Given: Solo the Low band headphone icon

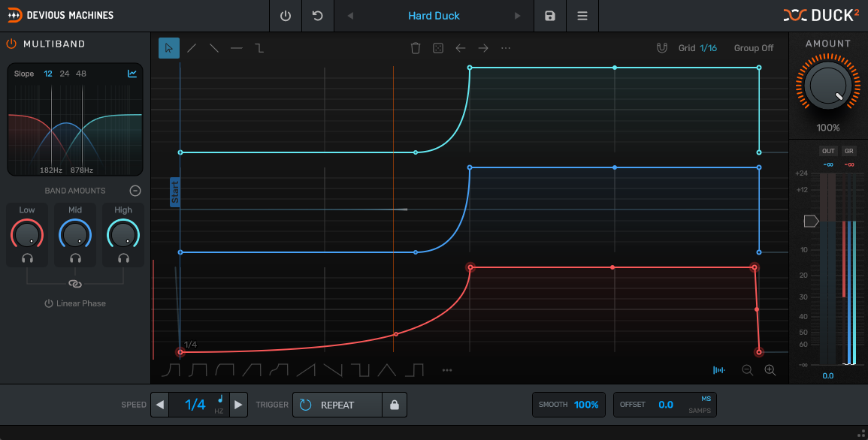Looking at the screenshot, I should point(27,258).
